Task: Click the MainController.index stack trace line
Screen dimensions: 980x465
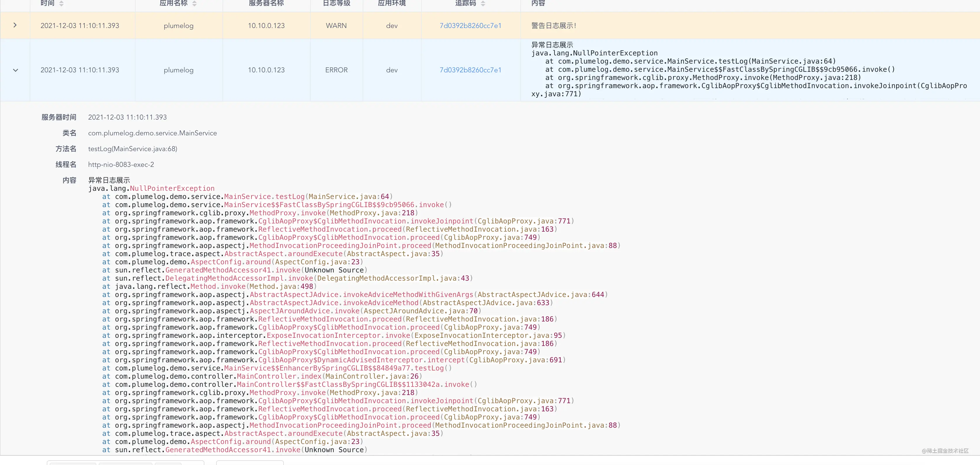Action: [262, 376]
